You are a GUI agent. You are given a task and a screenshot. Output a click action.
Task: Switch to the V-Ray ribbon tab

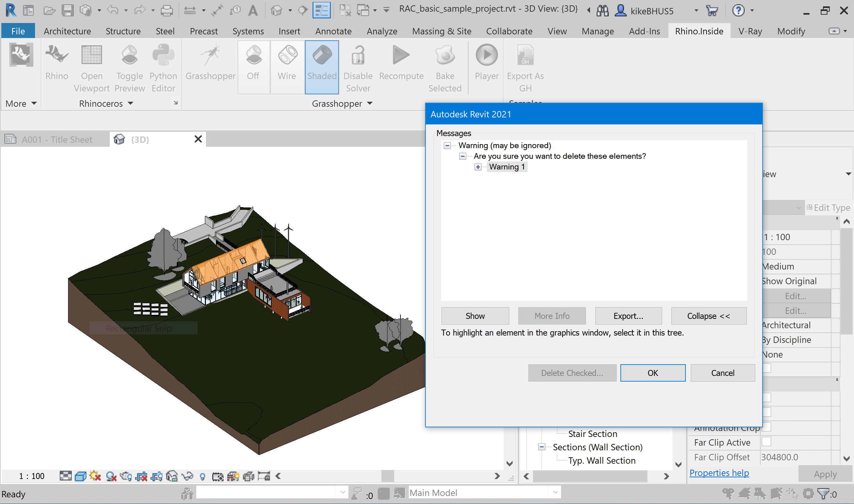pos(749,31)
